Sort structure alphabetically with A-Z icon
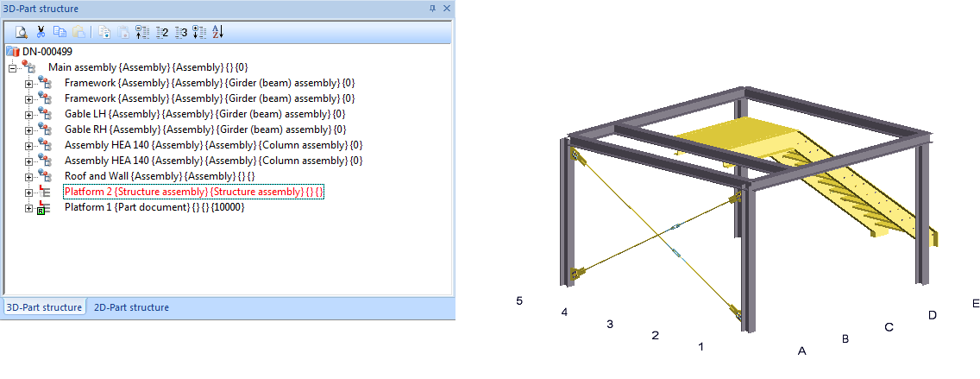Screen dimensions: 980x379 point(217,33)
